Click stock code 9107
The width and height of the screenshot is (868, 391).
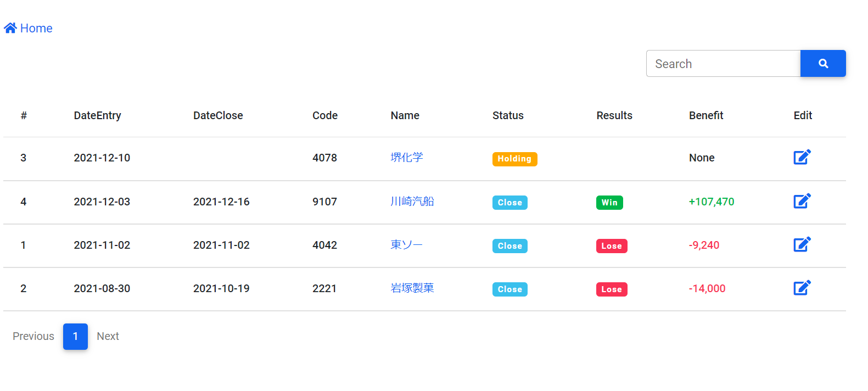pos(324,202)
